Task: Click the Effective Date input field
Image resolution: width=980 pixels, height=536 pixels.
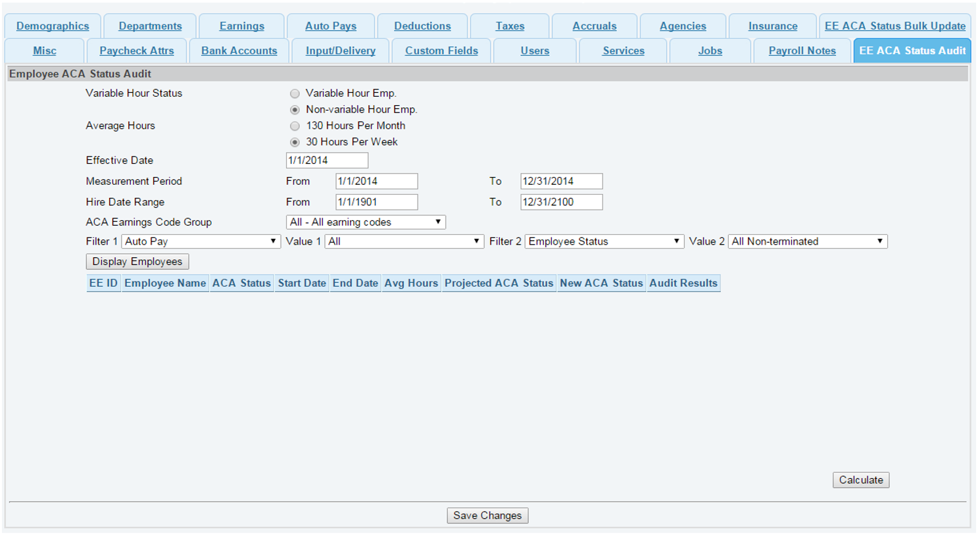Action: coord(327,160)
